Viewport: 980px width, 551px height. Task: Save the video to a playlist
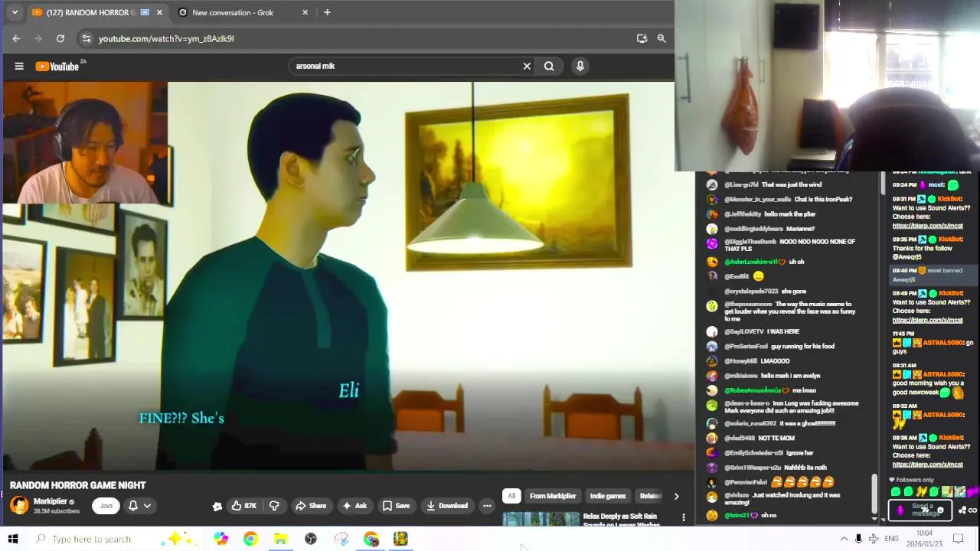(x=397, y=506)
